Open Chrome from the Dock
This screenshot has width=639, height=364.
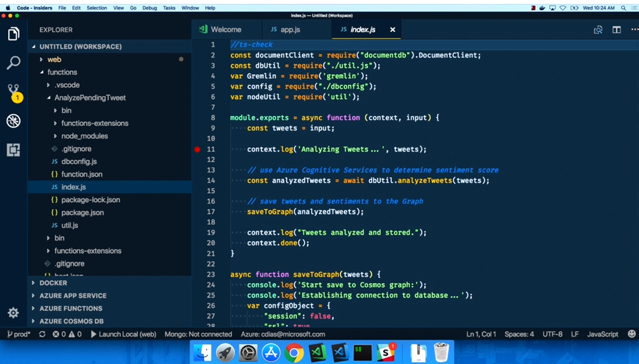point(295,353)
